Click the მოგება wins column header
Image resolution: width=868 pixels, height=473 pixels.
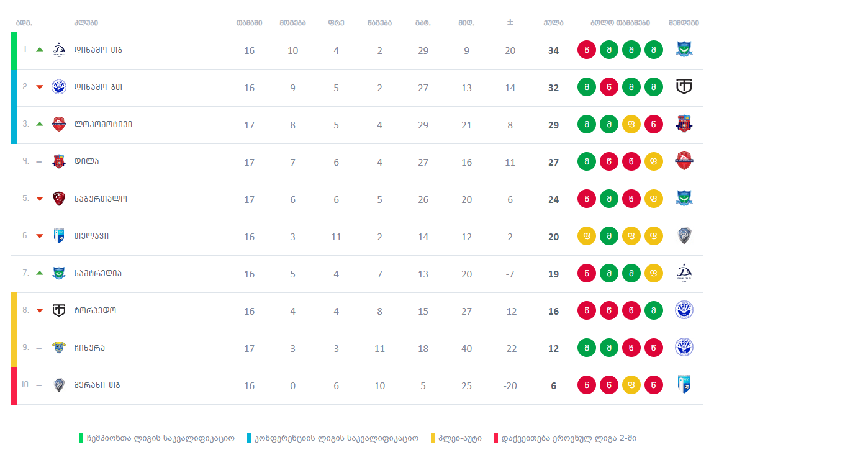[292, 23]
